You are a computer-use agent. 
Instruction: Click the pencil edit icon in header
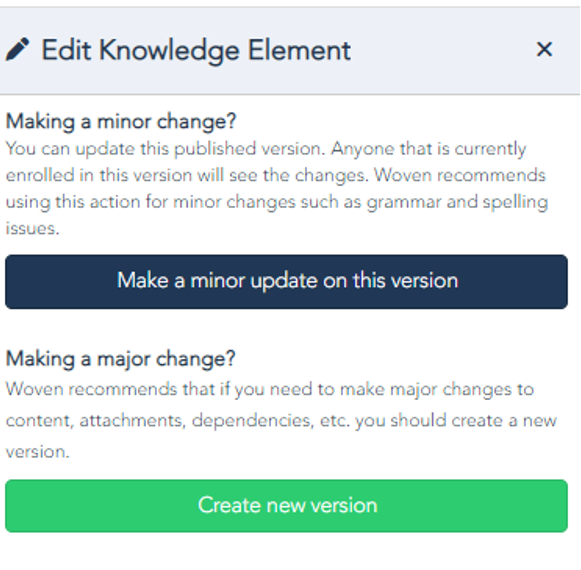coord(17,49)
